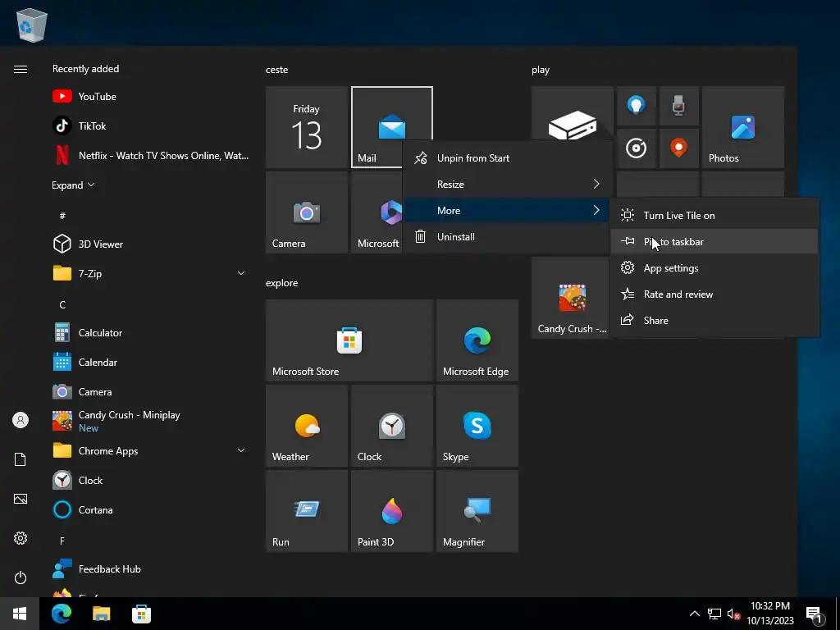Click the Windows Start button
The height and width of the screenshot is (630, 840).
[x=20, y=614]
